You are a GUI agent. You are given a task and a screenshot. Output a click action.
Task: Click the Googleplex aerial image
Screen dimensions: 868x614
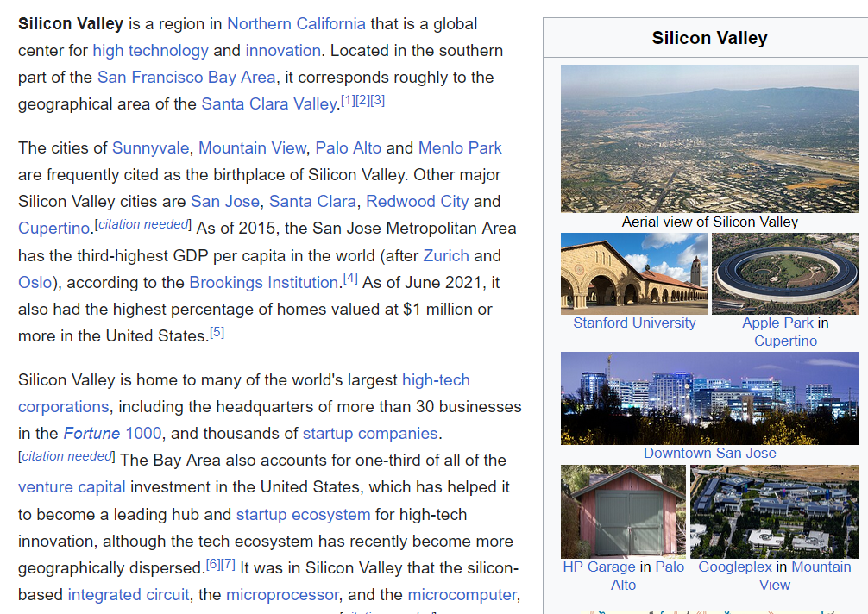point(774,511)
